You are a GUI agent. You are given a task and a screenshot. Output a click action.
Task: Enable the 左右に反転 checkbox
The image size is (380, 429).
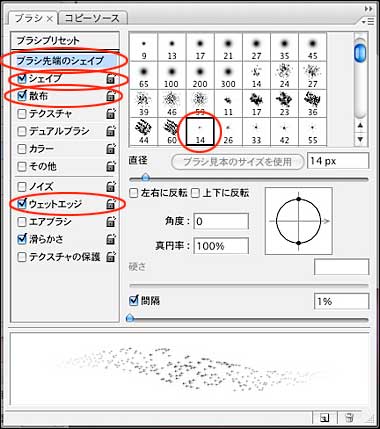(133, 193)
